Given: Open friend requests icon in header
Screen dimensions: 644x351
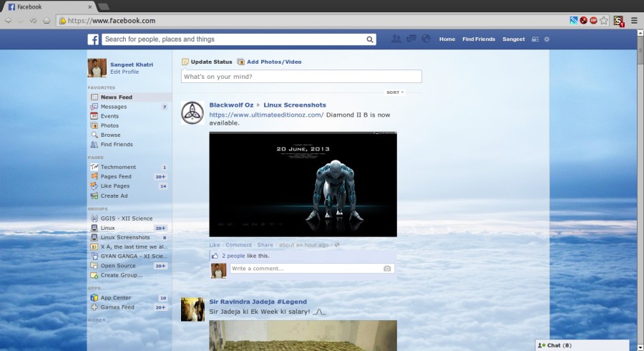Looking at the screenshot, I should click(x=396, y=39).
